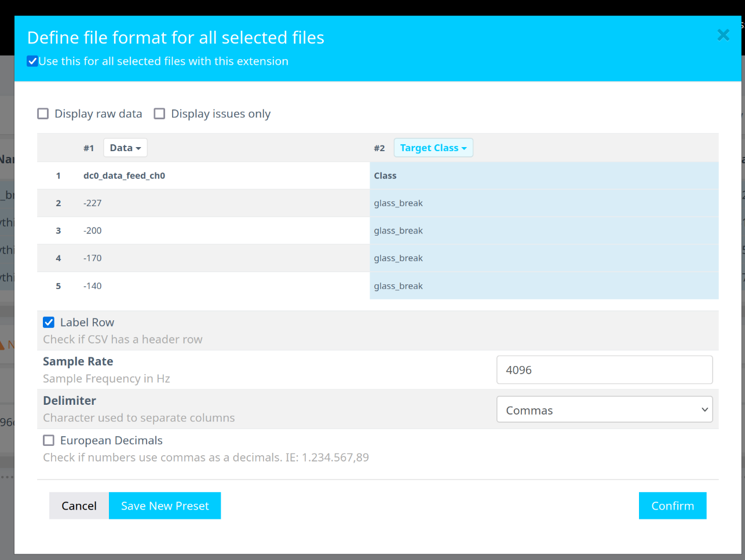Click Save New Preset
Screen dimensions: 745x560
(x=165, y=506)
